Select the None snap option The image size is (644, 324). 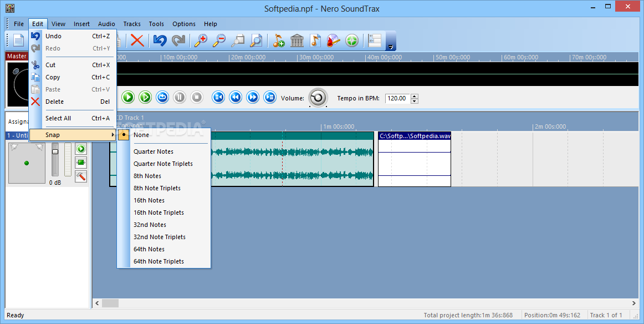pyautogui.click(x=164, y=135)
